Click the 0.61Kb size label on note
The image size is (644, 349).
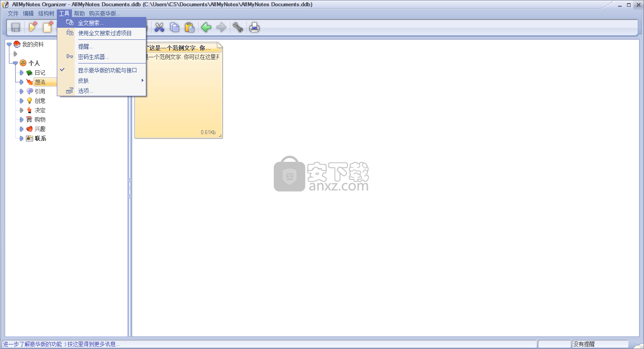point(208,132)
